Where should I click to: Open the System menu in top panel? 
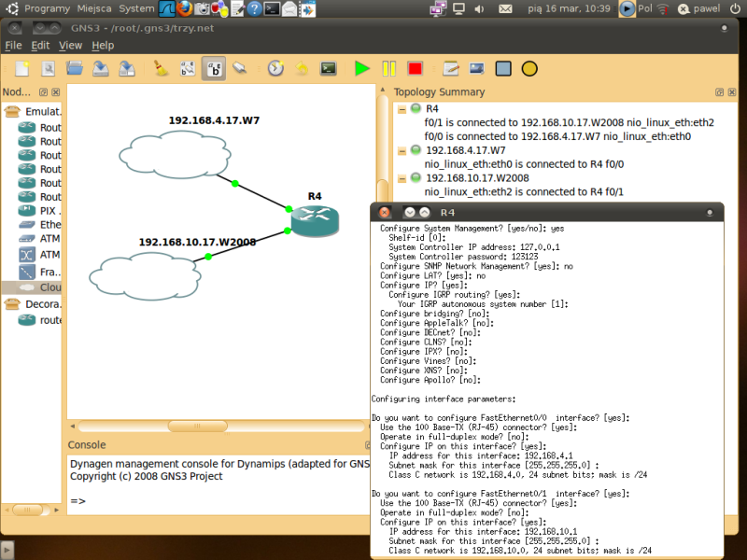coord(136,8)
